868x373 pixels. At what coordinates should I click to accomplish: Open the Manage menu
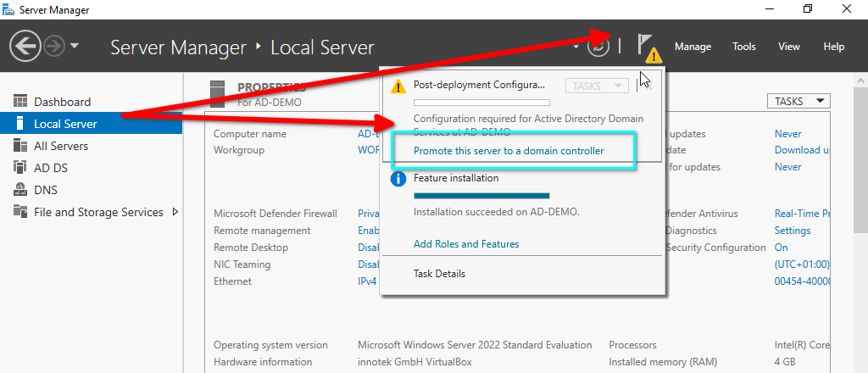coord(693,47)
